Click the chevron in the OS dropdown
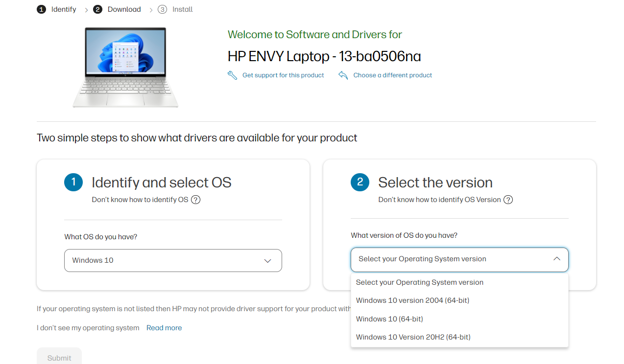The height and width of the screenshot is (364, 624). pos(267,261)
